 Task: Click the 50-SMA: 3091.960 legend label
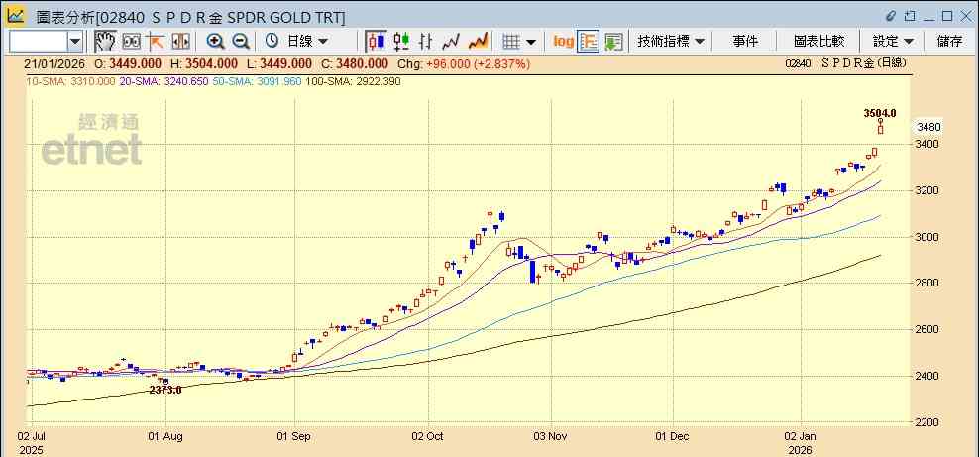pyautogui.click(x=258, y=82)
